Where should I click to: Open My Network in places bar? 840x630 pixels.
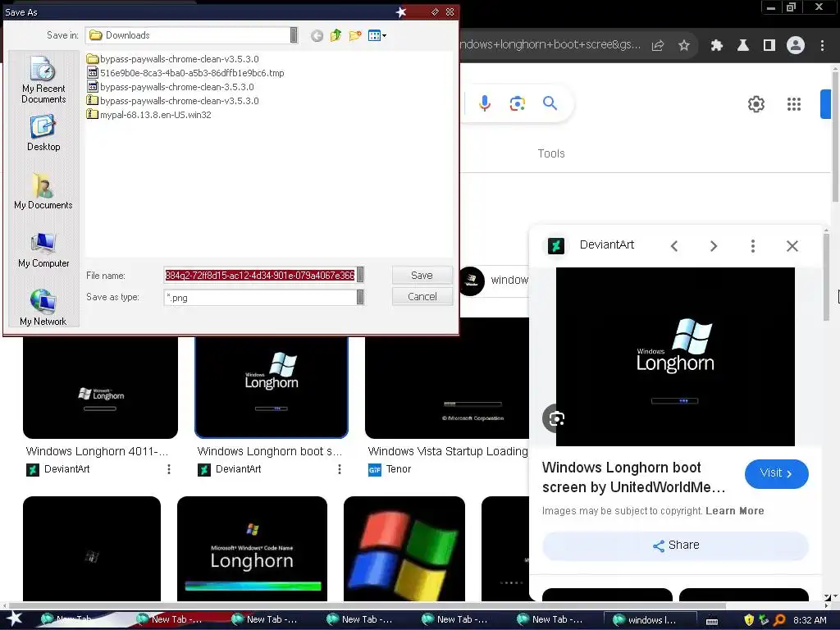(43, 308)
